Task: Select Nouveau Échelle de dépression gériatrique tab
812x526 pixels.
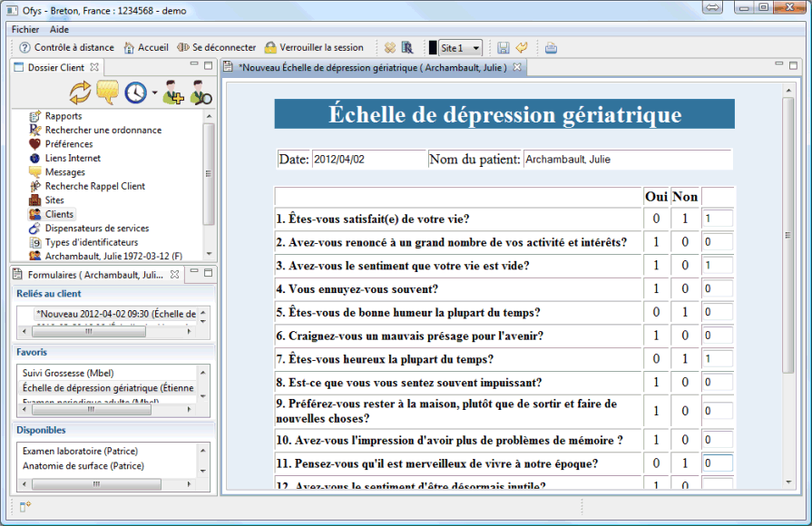Action: tap(372, 68)
